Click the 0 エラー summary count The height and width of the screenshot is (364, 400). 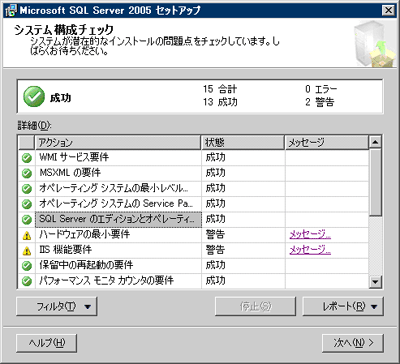click(321, 89)
